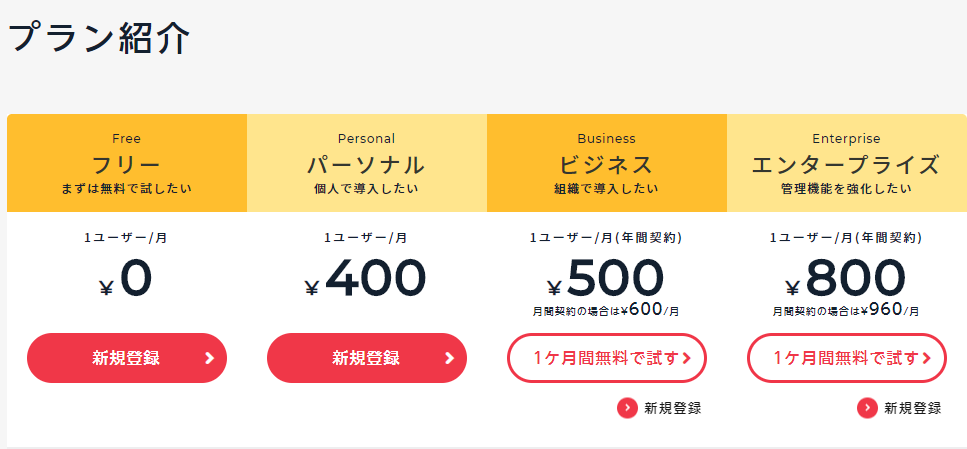This screenshot has height=449, width=967.
Task: Click the プラン紹介 heading
Action: point(99,38)
